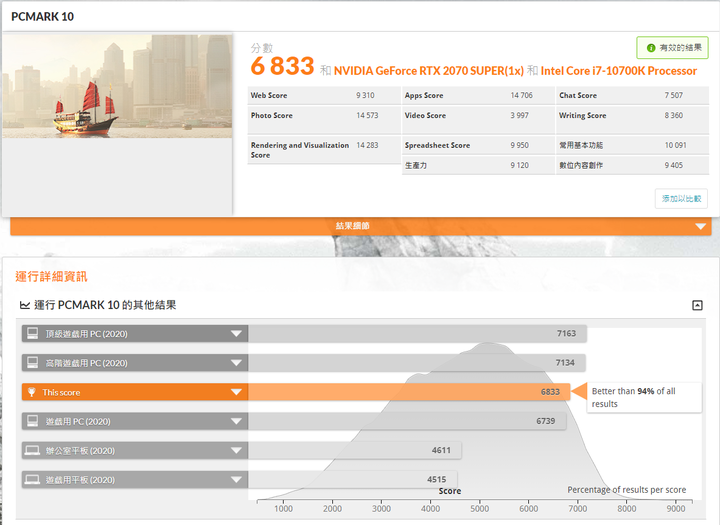Viewport: 720px width, 525px height.
Task: Expand the 遊戲用 PC (2020) dropdown arrow
Action: click(x=236, y=422)
